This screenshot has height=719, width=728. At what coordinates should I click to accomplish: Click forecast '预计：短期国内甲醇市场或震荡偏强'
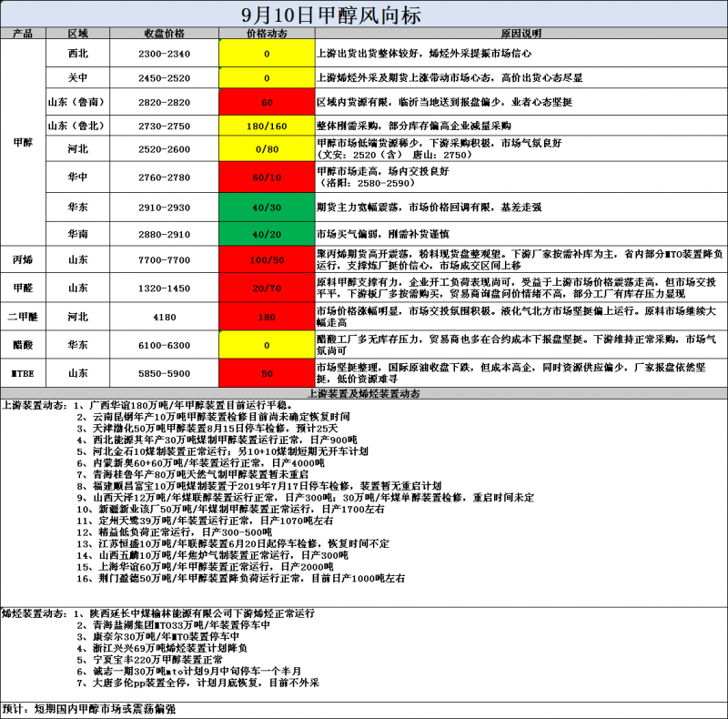click(89, 709)
